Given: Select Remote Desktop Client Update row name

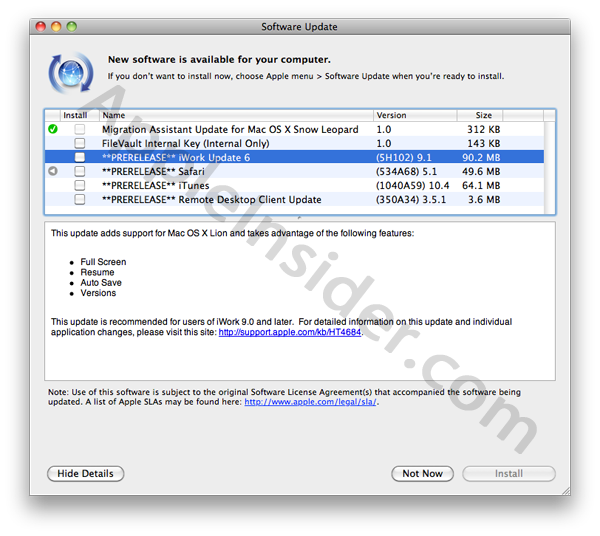Looking at the screenshot, I should (212, 200).
